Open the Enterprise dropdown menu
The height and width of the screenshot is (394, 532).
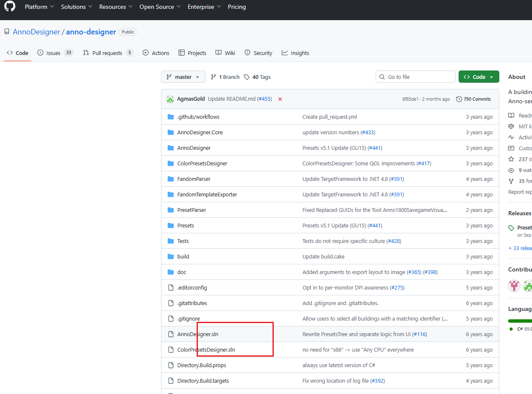click(204, 7)
